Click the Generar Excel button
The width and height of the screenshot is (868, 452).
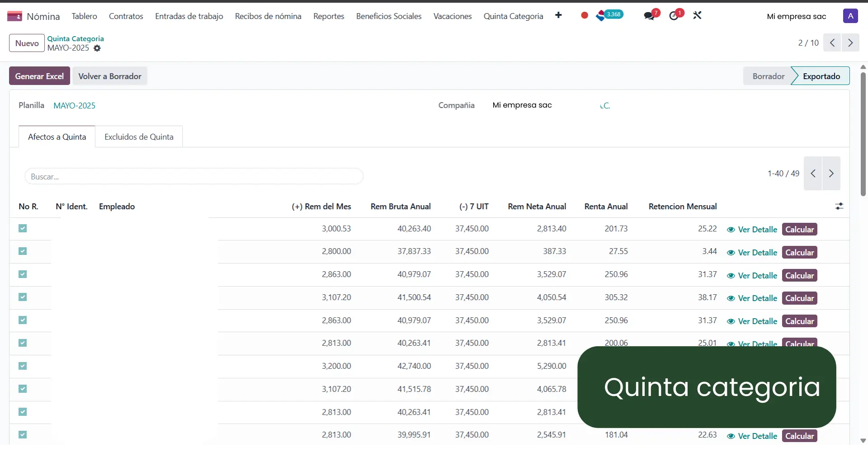point(39,75)
